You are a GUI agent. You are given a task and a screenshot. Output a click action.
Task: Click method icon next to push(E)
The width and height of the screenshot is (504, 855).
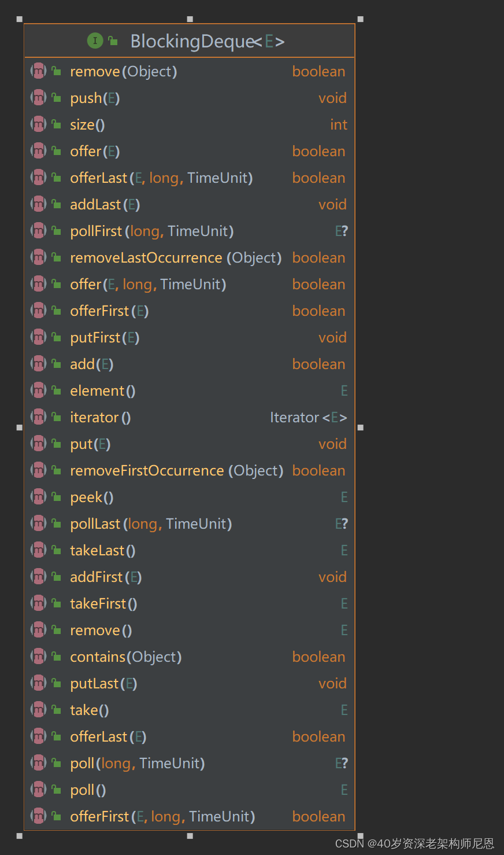(38, 98)
